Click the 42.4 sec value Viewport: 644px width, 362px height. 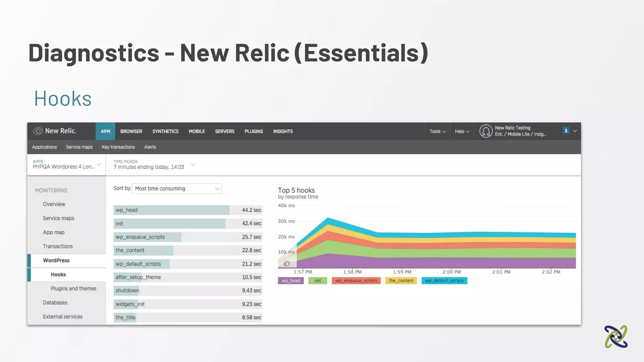pyautogui.click(x=252, y=223)
